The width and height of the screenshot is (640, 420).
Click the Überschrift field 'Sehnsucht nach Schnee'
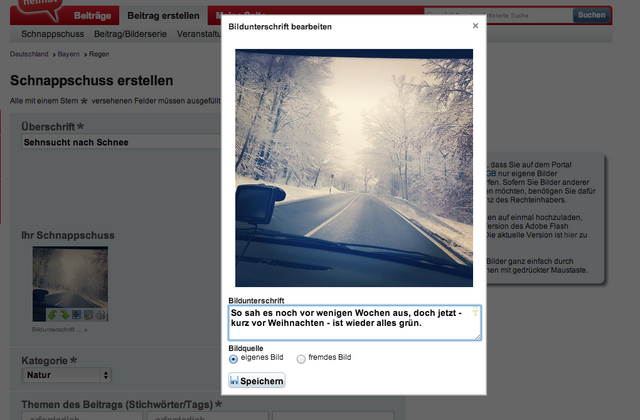click(121, 142)
